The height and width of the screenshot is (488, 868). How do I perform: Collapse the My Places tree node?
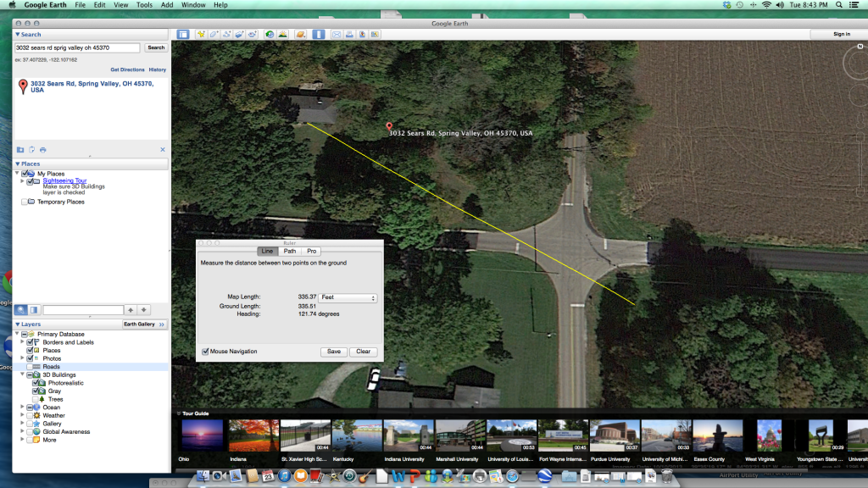click(x=17, y=173)
